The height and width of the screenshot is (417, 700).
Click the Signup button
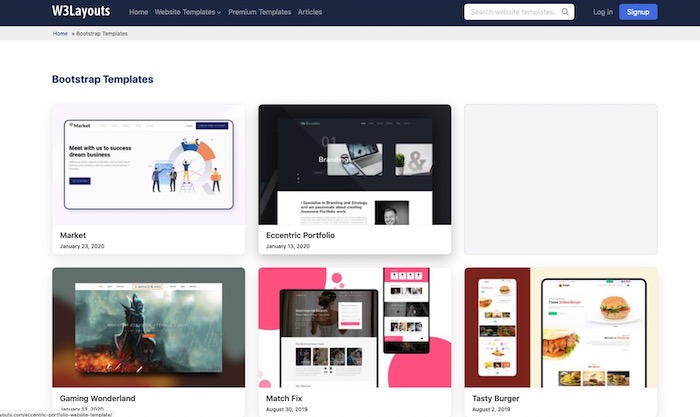tap(638, 12)
